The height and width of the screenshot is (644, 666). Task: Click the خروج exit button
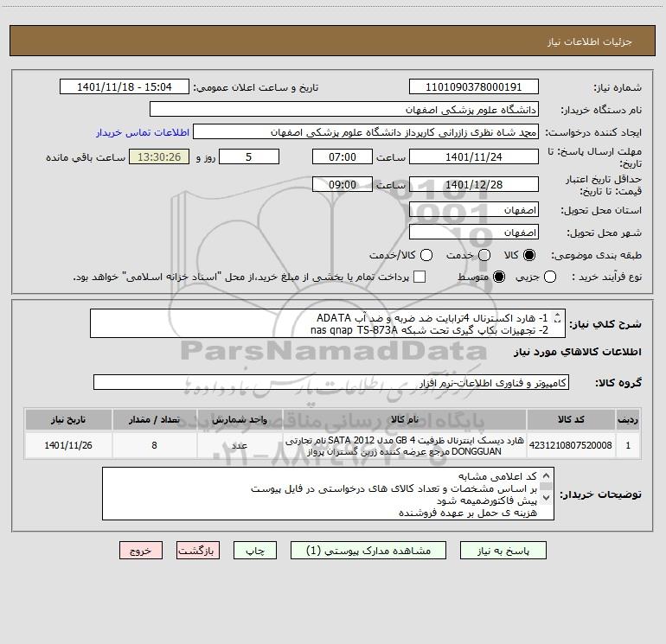141,551
